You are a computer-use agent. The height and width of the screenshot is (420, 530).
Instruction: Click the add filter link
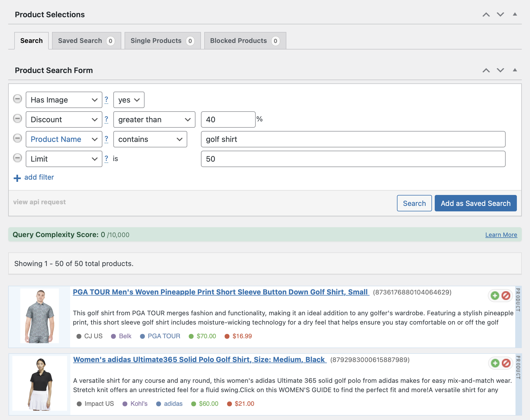(39, 177)
